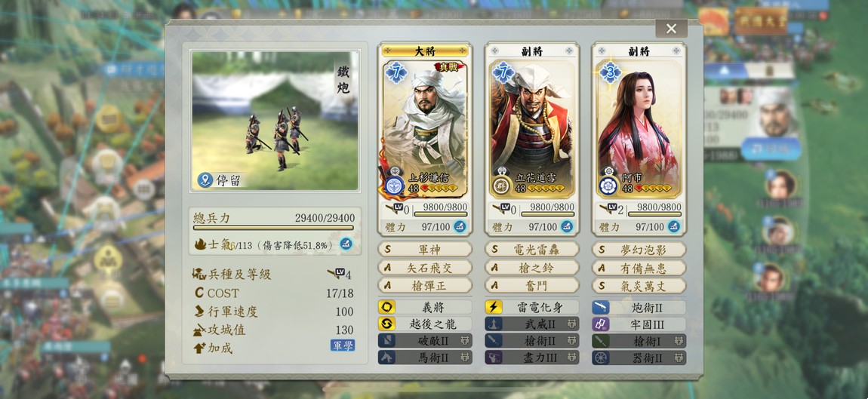Close the troop details panel
Viewport: 868px width, 399px height.
coord(672,29)
